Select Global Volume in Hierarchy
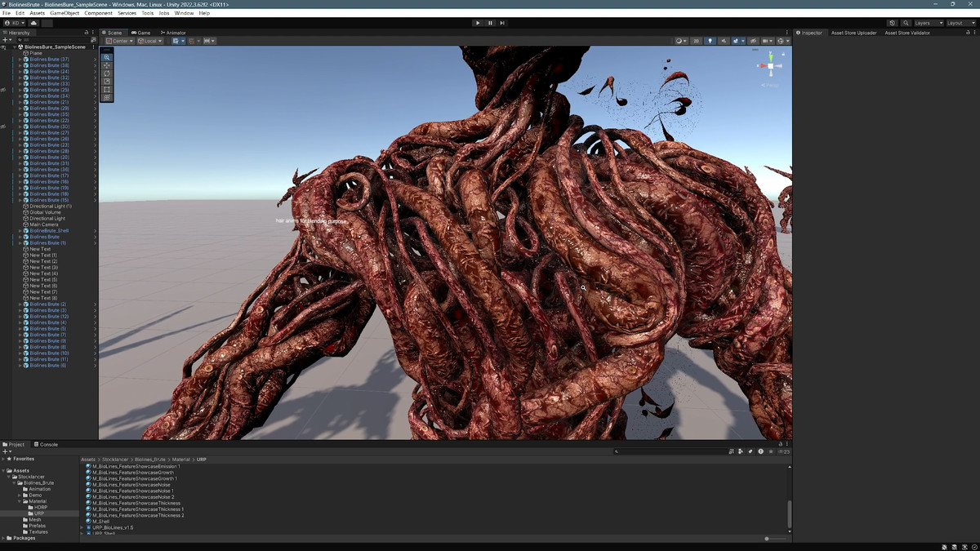980x551 pixels. tap(45, 212)
